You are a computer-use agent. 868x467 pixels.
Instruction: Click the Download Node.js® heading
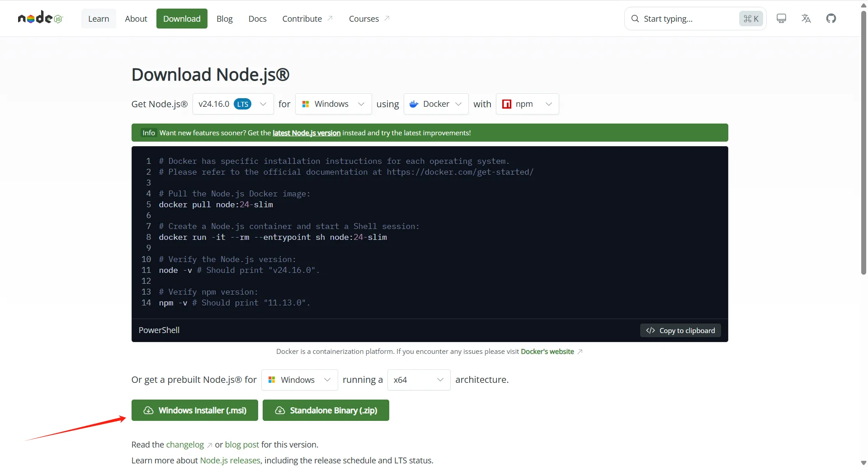tap(210, 75)
